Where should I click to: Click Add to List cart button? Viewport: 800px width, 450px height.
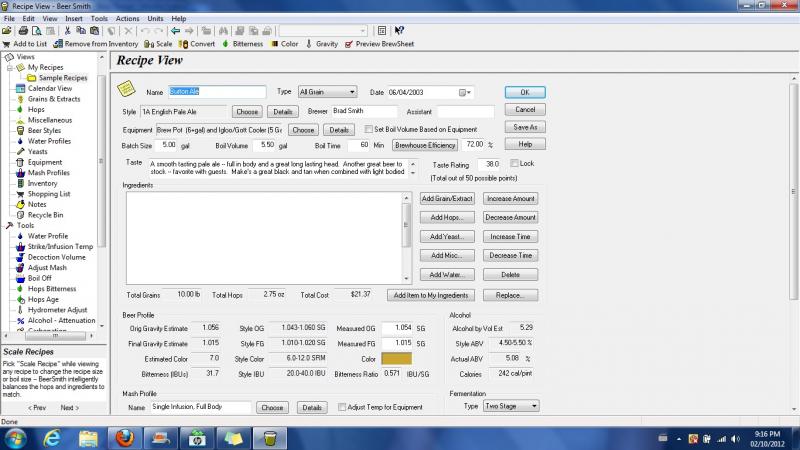[x=24, y=44]
